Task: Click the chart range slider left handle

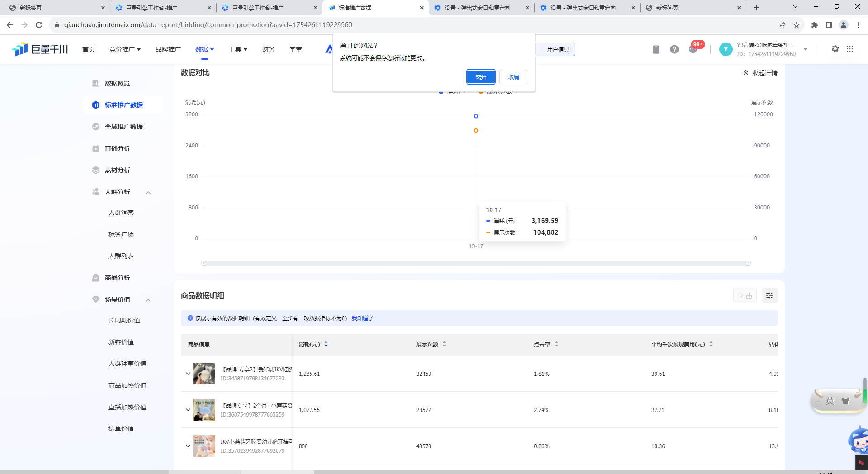Action: (203, 263)
